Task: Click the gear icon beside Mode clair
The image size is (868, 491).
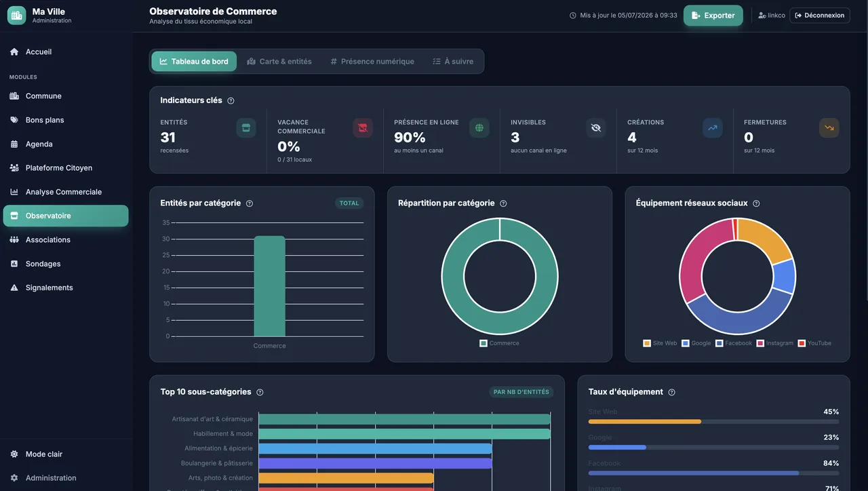Action: (14, 454)
